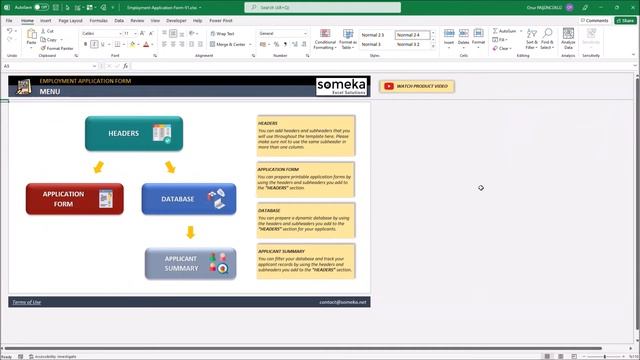The image size is (640, 360).
Task: Click the Clear eraser icon
Action: click(x=495, y=48)
